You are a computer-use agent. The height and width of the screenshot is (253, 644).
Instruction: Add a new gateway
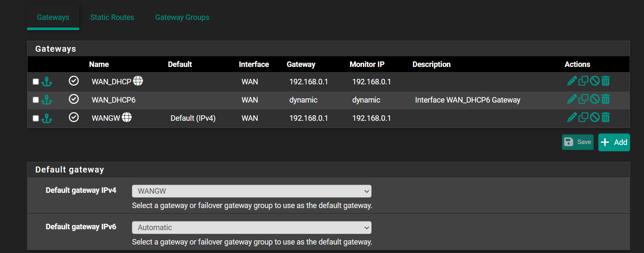[614, 142]
